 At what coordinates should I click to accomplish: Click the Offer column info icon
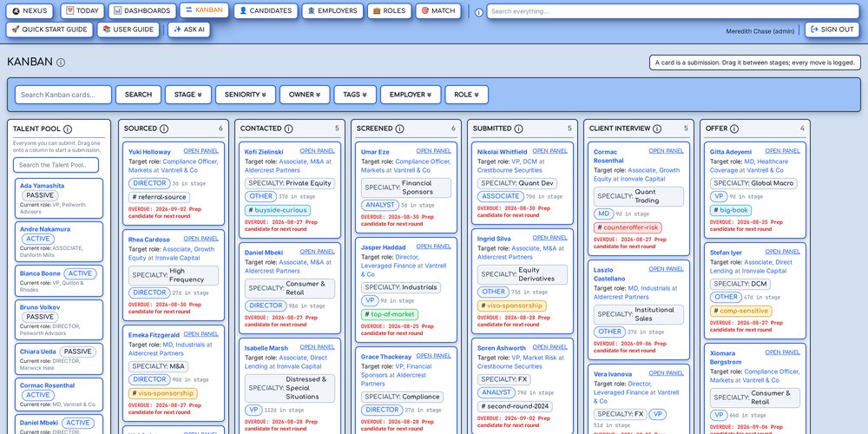pos(734,128)
